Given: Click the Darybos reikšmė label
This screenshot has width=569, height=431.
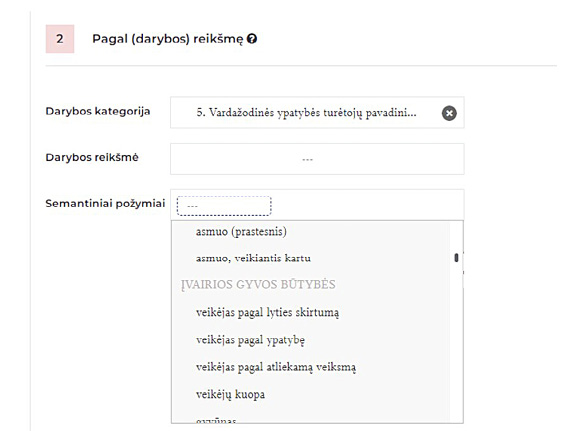Looking at the screenshot, I should [92, 157].
